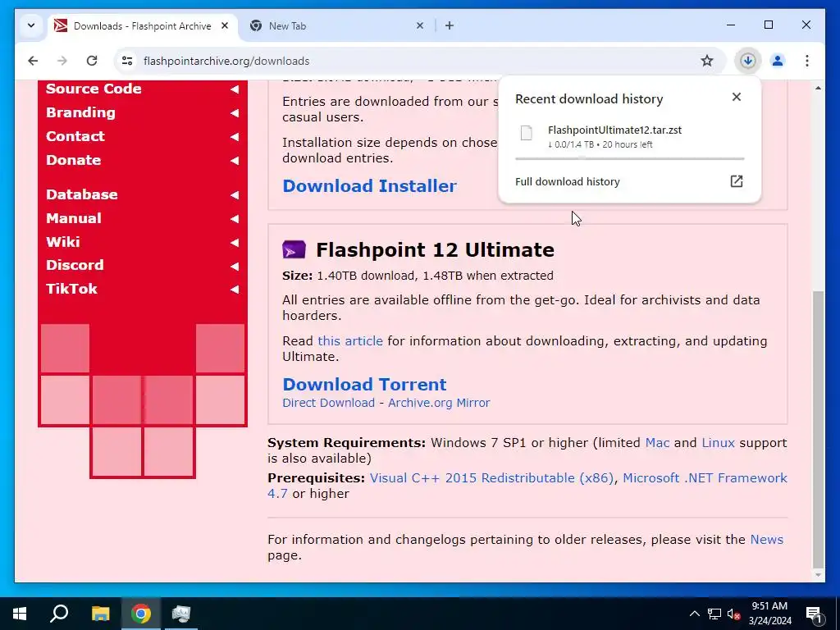Bookmark this page with the star icon

coord(707,61)
